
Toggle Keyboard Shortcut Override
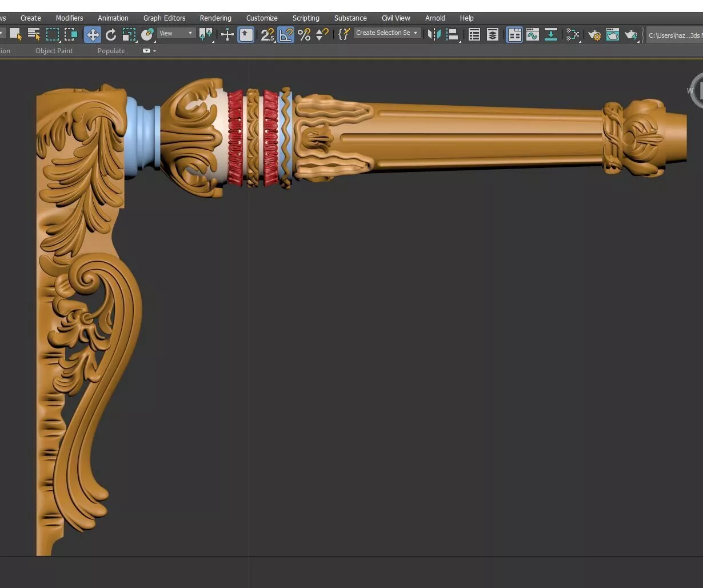pos(246,35)
